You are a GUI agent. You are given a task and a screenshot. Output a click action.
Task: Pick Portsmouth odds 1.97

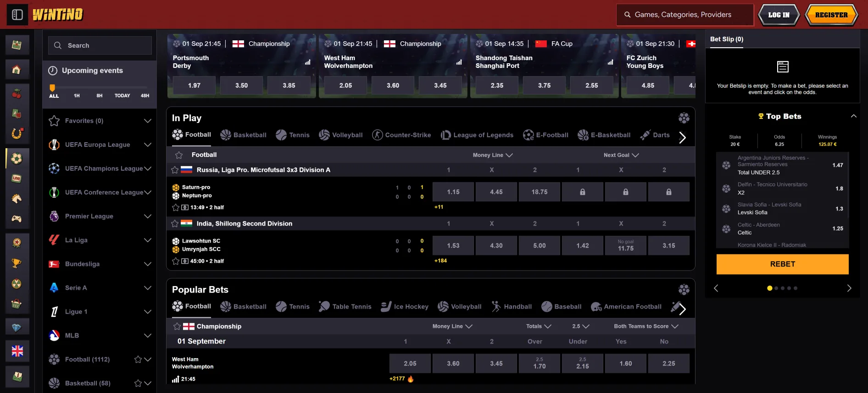(194, 85)
